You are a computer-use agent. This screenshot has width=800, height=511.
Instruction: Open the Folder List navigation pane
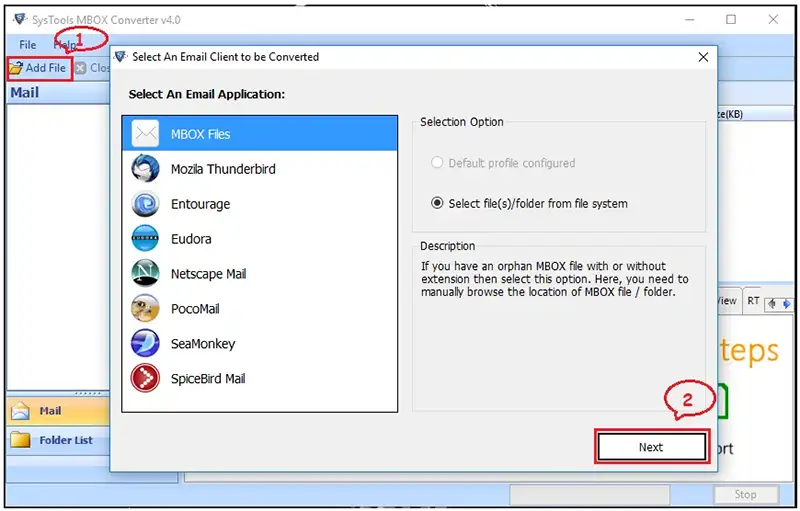click(x=58, y=440)
